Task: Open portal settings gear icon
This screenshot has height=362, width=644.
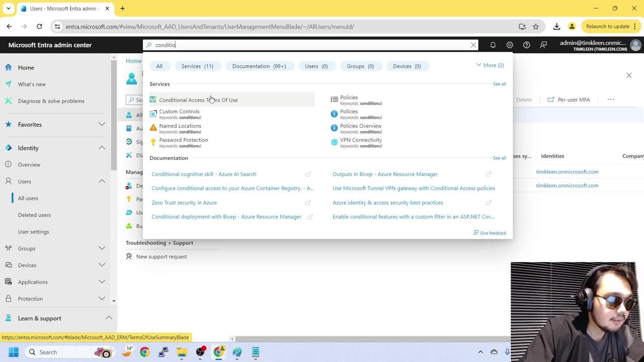Action: pos(510,45)
